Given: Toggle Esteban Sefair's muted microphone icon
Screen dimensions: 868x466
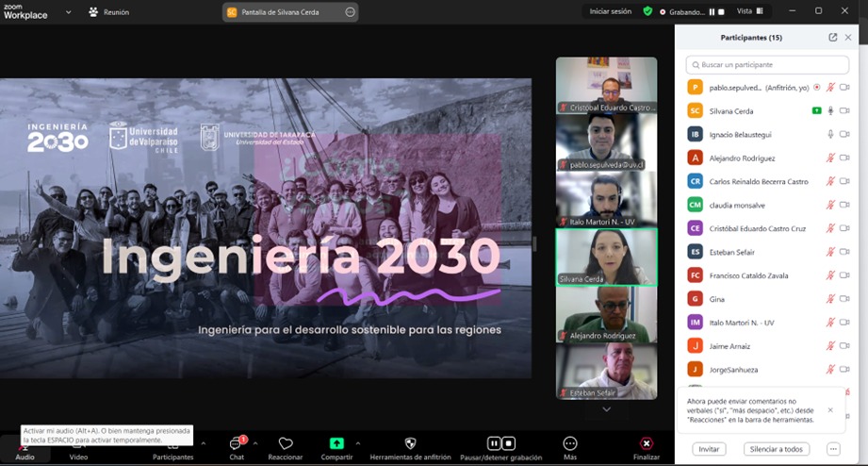Looking at the screenshot, I should pyautogui.click(x=830, y=252).
